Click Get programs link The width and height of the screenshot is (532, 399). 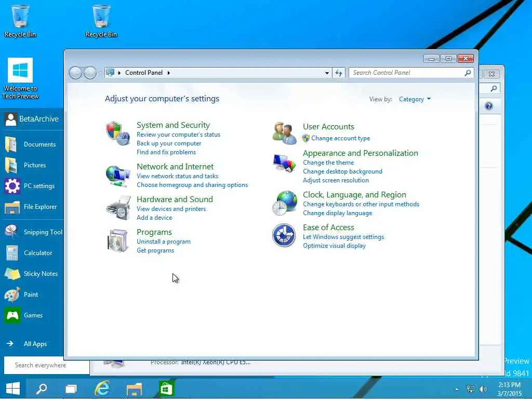click(x=155, y=250)
